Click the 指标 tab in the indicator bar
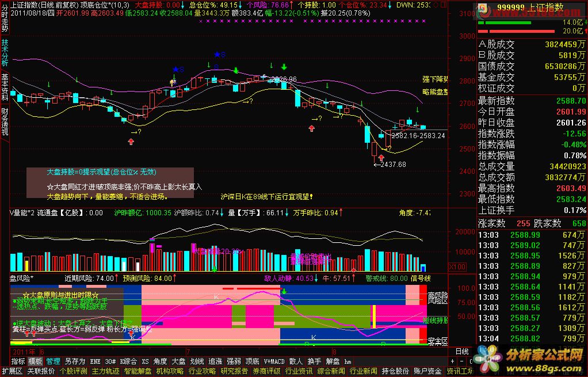The height and width of the screenshot is (377, 588). click(x=18, y=361)
